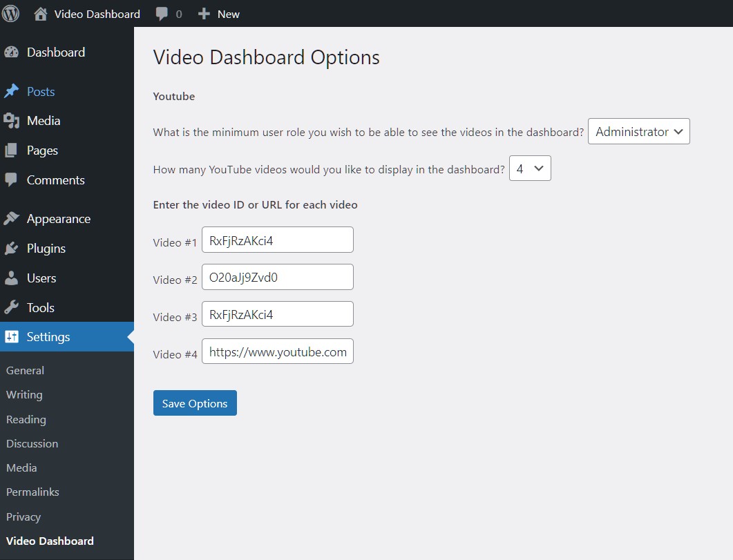Screen dimensions: 733x560
Task: Click into the Video #1 ID field
Action: pyautogui.click(x=277, y=240)
